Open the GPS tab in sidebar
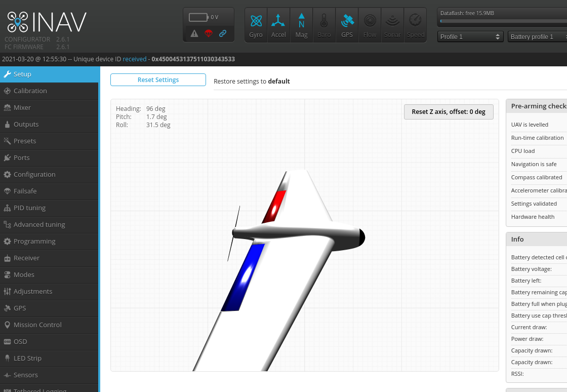Viewport: 567px width, 392px height. pyautogui.click(x=49, y=308)
